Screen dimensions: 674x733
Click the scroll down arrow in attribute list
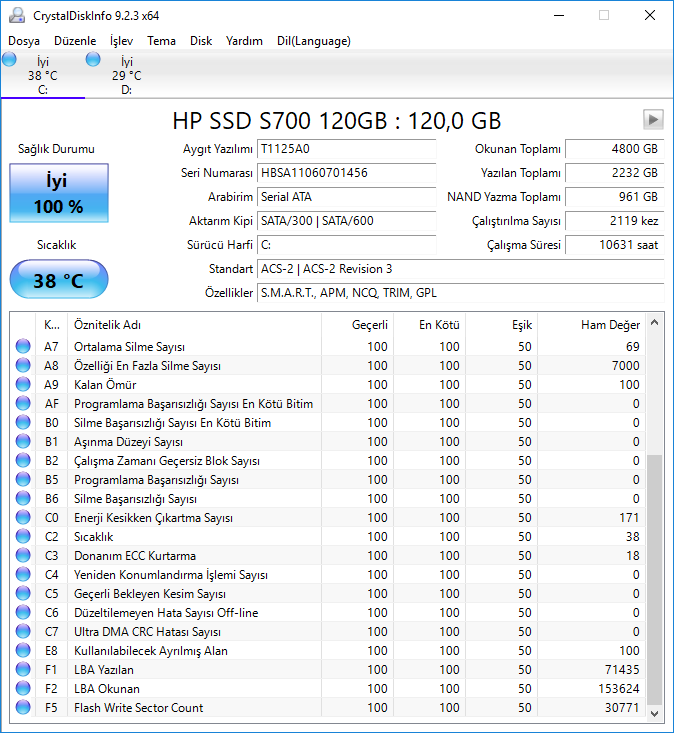[654, 713]
